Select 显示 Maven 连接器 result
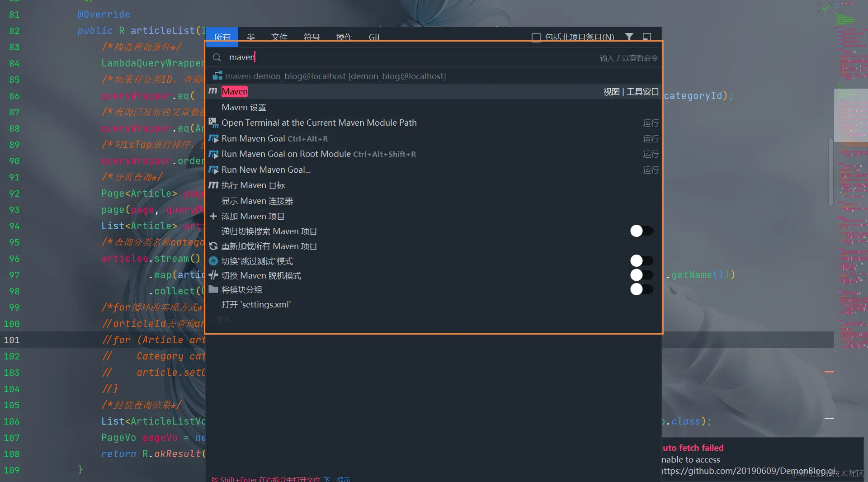This screenshot has height=482, width=868. coord(434,201)
